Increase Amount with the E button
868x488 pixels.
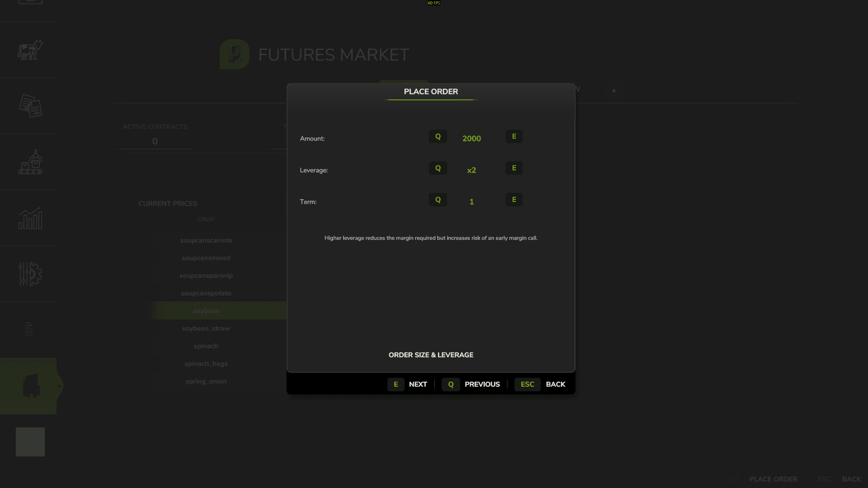coord(514,136)
